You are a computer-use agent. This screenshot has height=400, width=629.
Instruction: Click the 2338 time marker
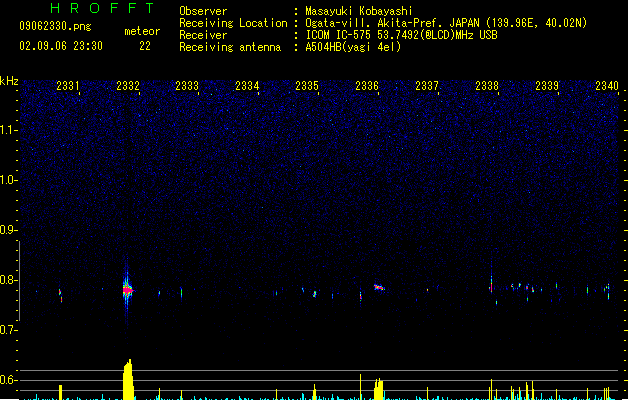[487, 86]
